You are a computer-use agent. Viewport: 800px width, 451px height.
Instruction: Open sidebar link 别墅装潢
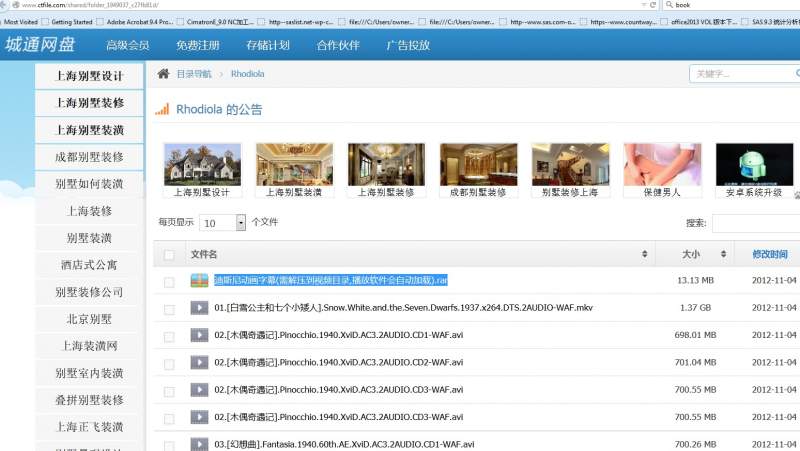click(89, 238)
